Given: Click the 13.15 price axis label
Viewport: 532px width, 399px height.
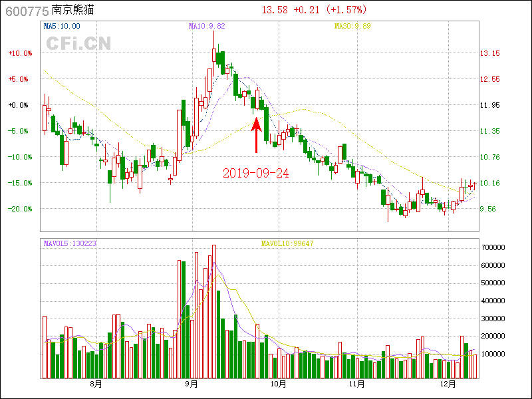Looking at the screenshot, I should [489, 53].
